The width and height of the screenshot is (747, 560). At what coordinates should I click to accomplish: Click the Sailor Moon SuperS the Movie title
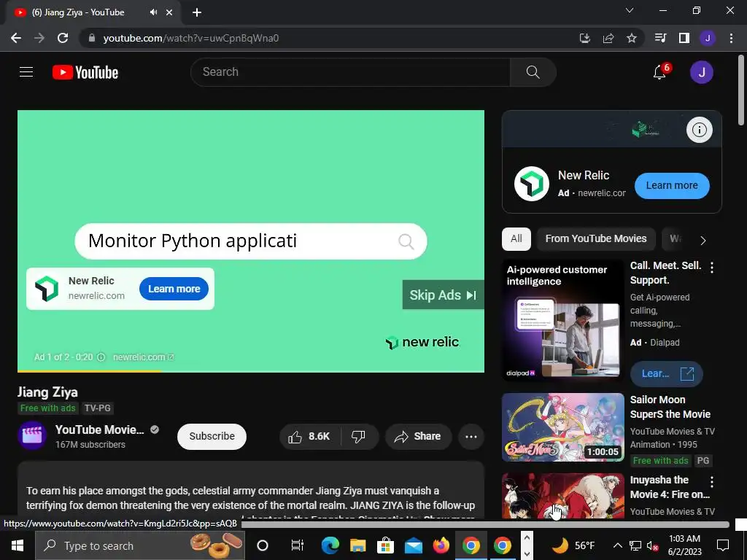point(670,407)
